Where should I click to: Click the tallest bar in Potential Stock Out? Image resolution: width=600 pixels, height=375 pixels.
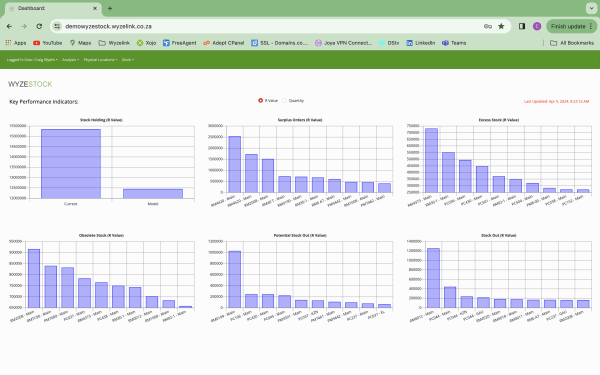pyautogui.click(x=235, y=279)
